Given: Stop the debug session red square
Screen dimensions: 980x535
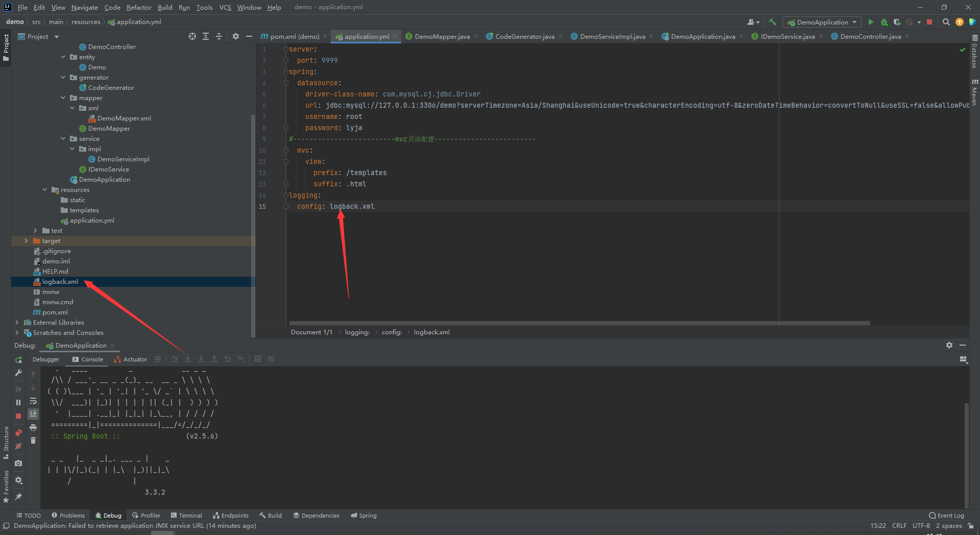Looking at the screenshot, I should (x=18, y=416).
